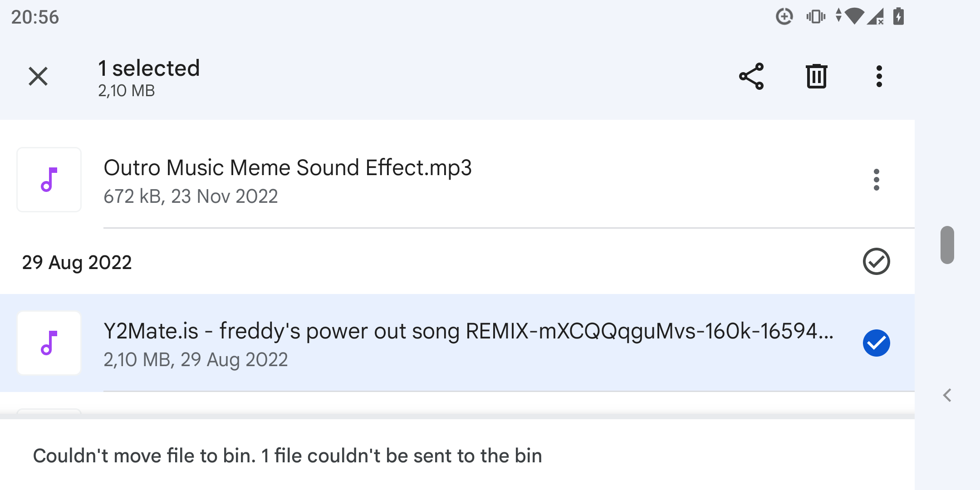Tap the Y2Mate.is freddy's power out song title
Screen dimensions: 980x490
[x=468, y=331]
